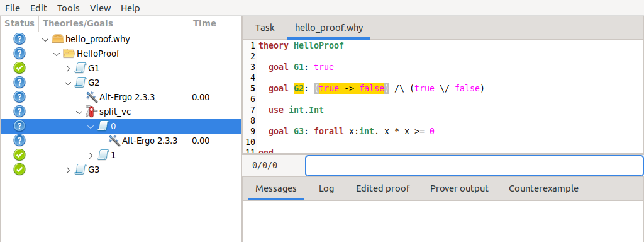Viewport: 644px width, 242px height.
Task: Click the highlighted G2 name in source
Action: click(299, 88)
